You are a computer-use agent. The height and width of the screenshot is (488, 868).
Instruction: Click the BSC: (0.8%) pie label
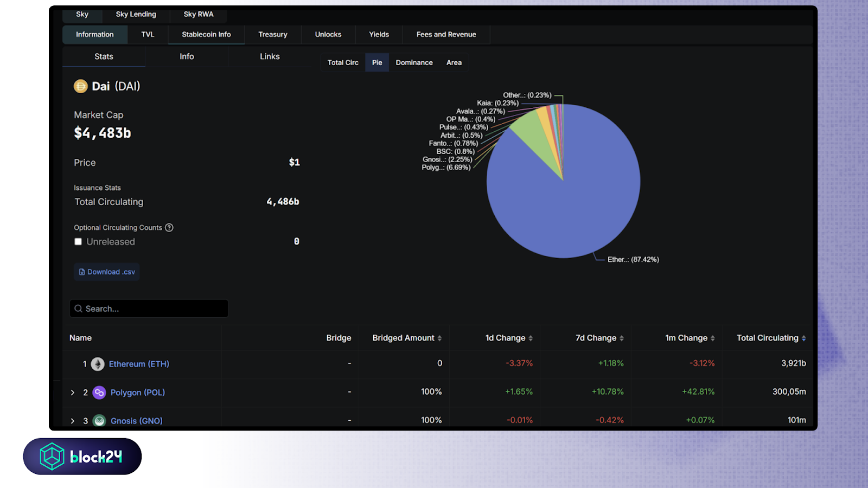(x=456, y=151)
